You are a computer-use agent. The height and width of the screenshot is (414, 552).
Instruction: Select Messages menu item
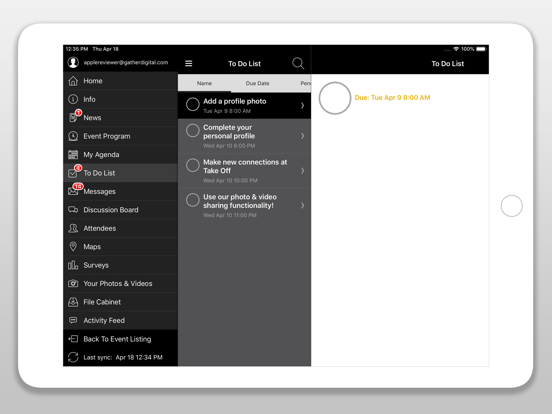point(120,191)
